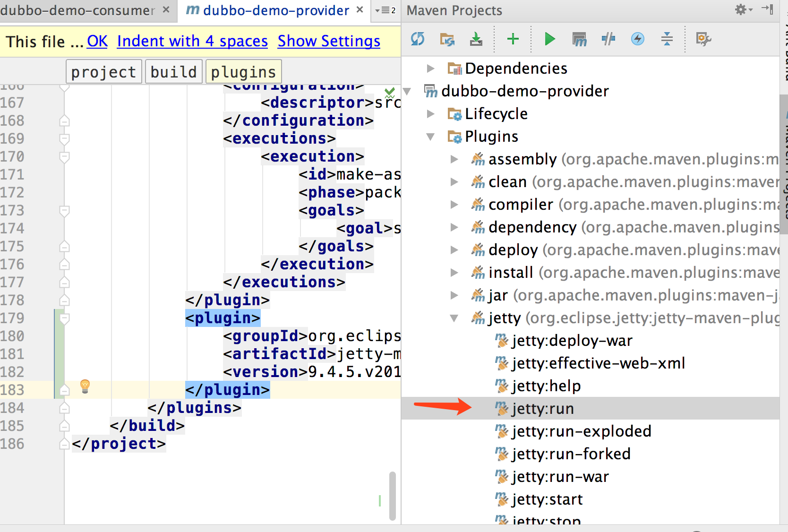Collapse the Plugins node
788x532 pixels.
click(430, 137)
